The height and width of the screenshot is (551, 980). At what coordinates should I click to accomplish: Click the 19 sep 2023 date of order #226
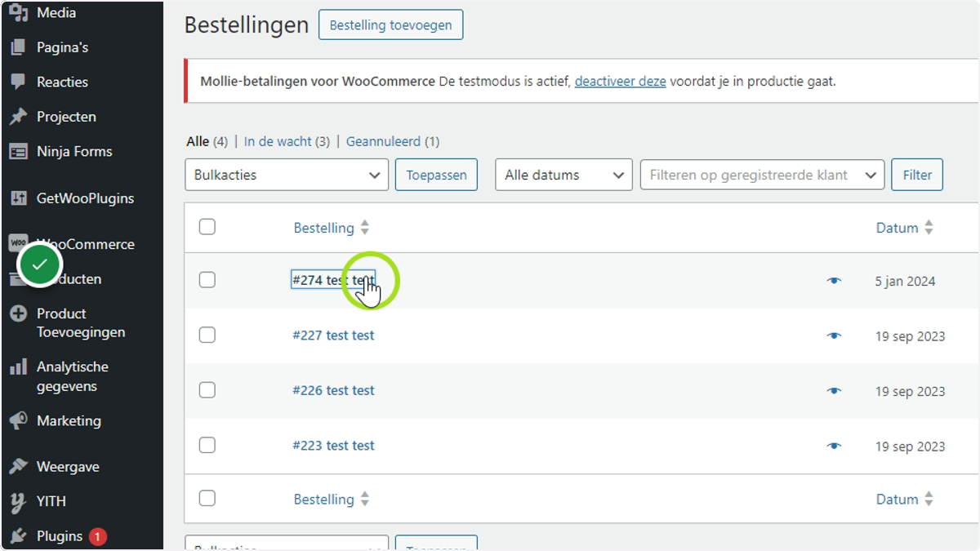pos(911,392)
